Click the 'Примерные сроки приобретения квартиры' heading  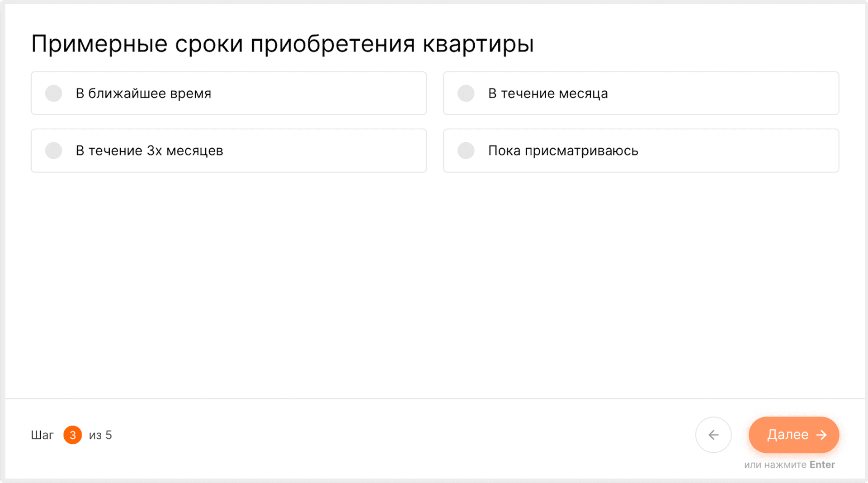(x=282, y=44)
